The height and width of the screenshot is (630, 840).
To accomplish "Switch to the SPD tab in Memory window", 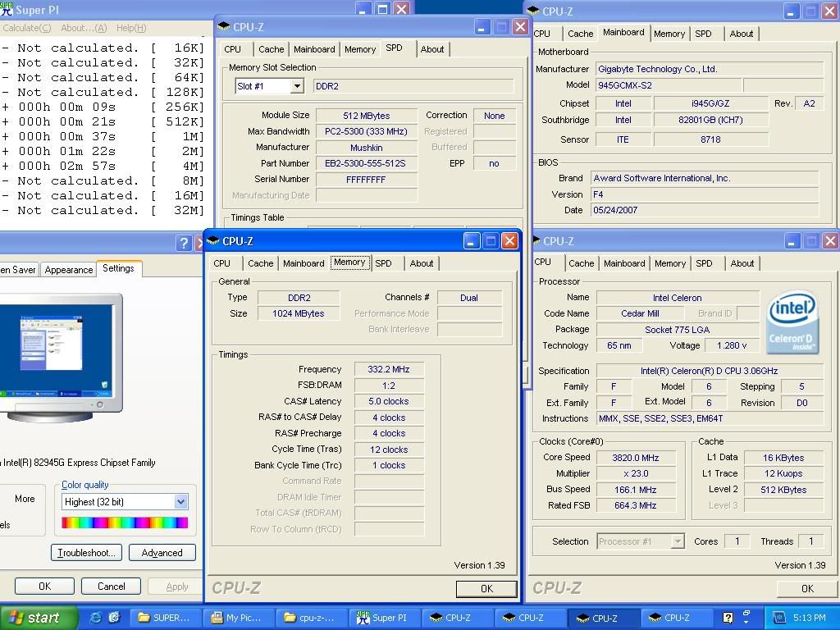I will coord(383,263).
